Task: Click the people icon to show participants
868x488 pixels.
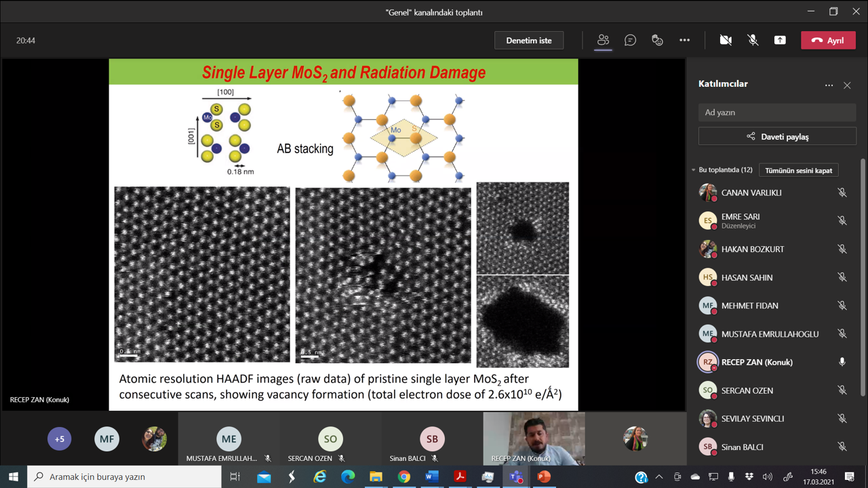Action: (x=603, y=40)
